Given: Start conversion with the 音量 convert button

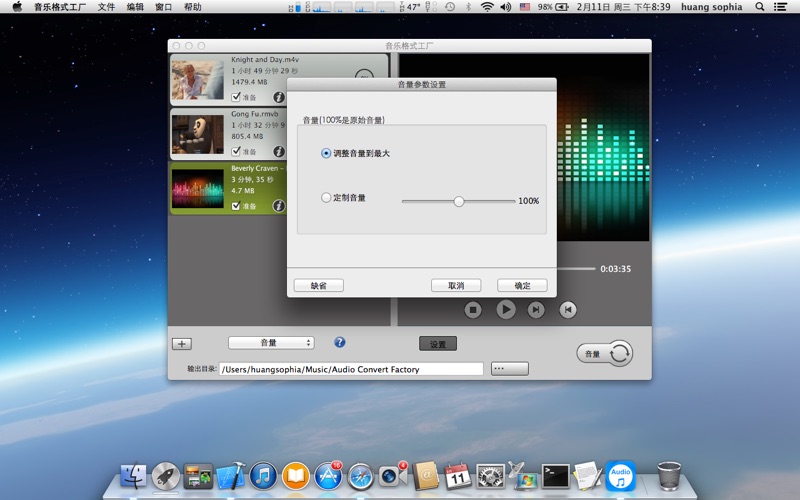Looking at the screenshot, I should (605, 353).
